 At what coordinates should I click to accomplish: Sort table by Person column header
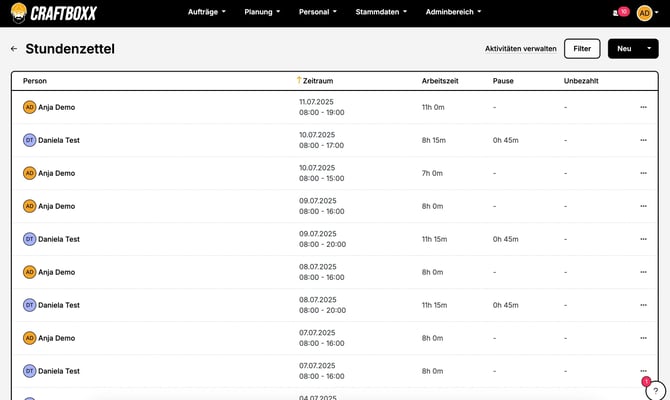35,80
